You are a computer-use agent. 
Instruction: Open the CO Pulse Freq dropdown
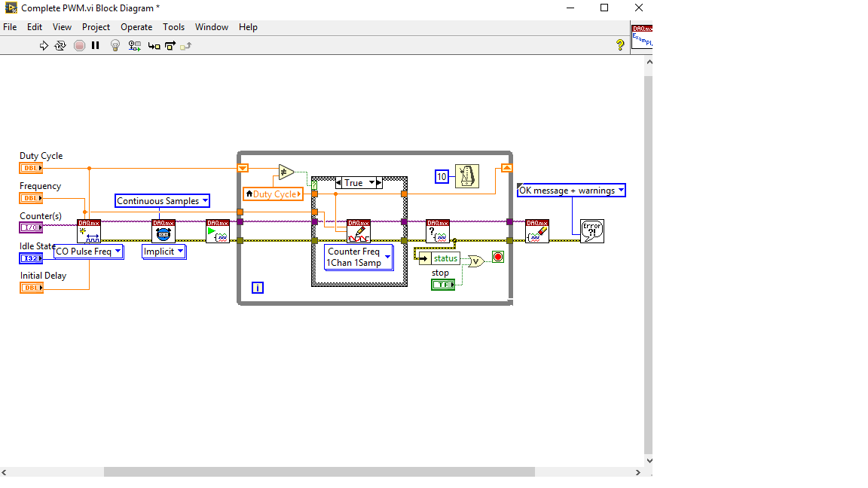119,252
